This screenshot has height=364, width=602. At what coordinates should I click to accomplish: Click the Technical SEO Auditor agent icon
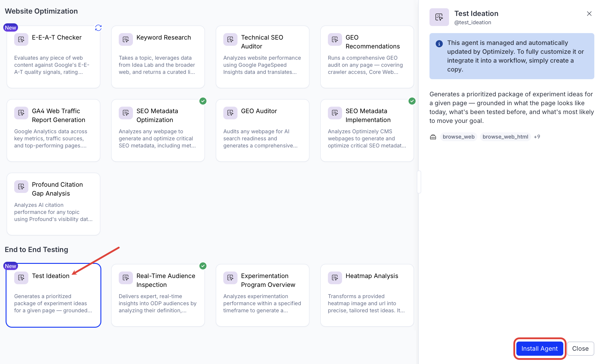230,39
